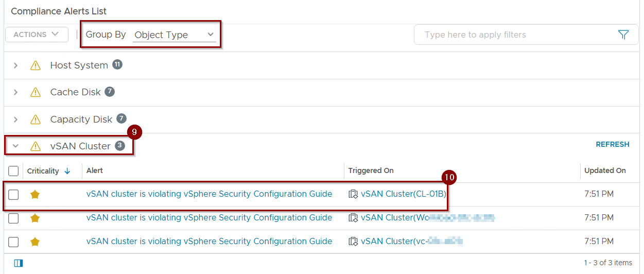Click the Host System warning triangle icon
This screenshot has height=274, width=644.
point(35,65)
